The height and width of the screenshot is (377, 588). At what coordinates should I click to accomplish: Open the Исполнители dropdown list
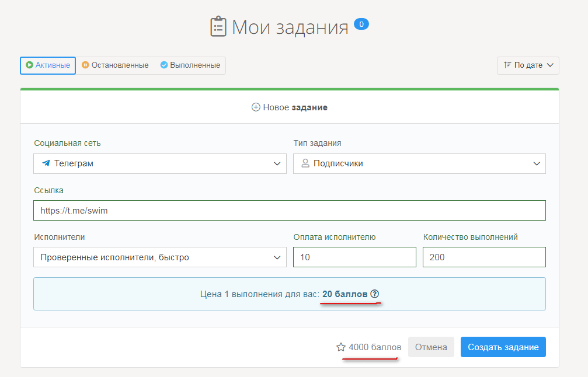click(x=160, y=257)
